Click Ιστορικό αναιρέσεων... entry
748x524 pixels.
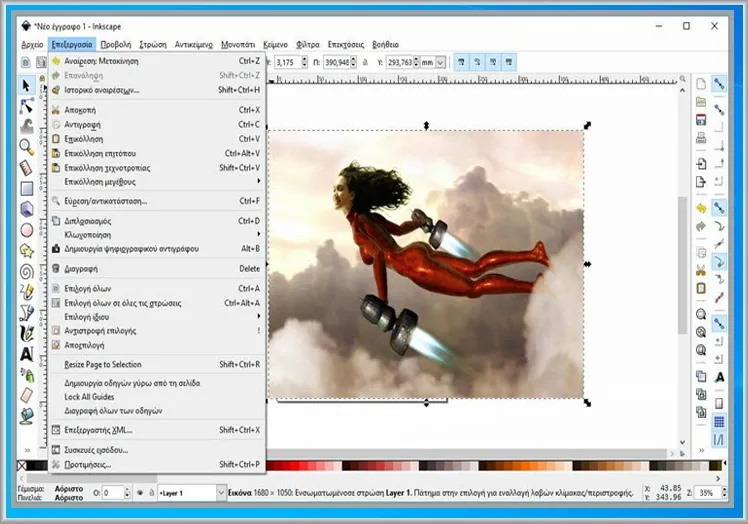point(156,90)
